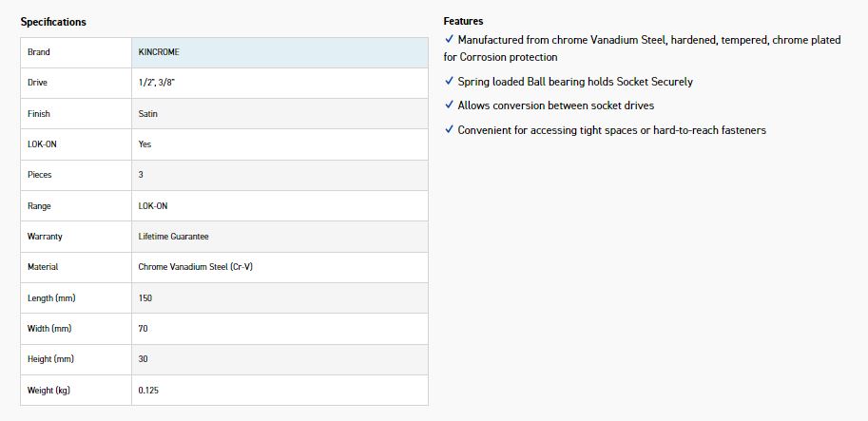This screenshot has height=421, width=868.
Task: Click the Chrome Vanadium Steel (Cr-V) material value
Action: (195, 267)
